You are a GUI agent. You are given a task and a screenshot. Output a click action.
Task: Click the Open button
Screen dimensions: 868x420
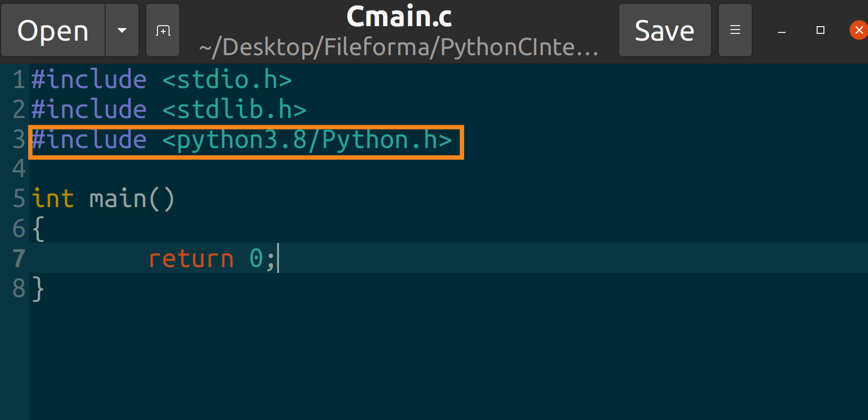pos(52,30)
